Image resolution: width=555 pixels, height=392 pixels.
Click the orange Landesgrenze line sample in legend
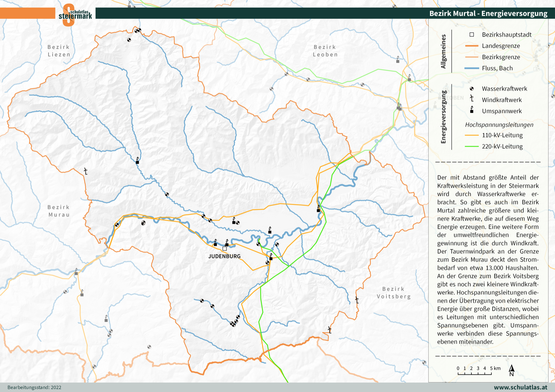pos(471,46)
